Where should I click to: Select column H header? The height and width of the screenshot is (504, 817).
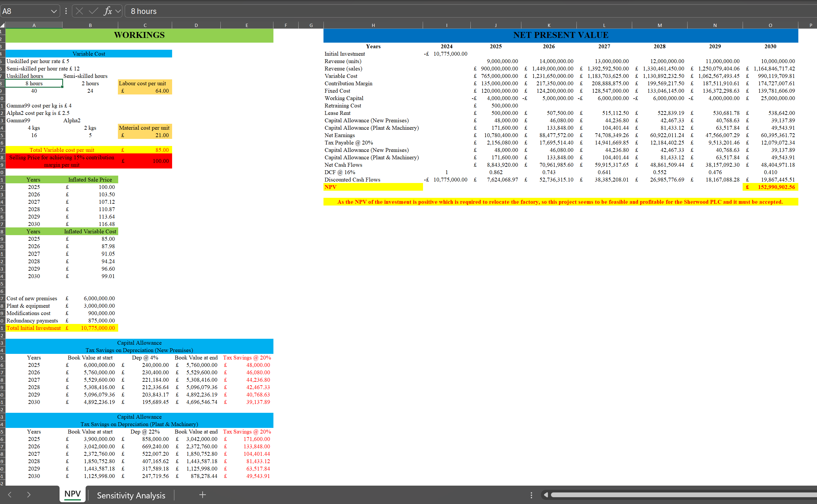click(x=373, y=25)
